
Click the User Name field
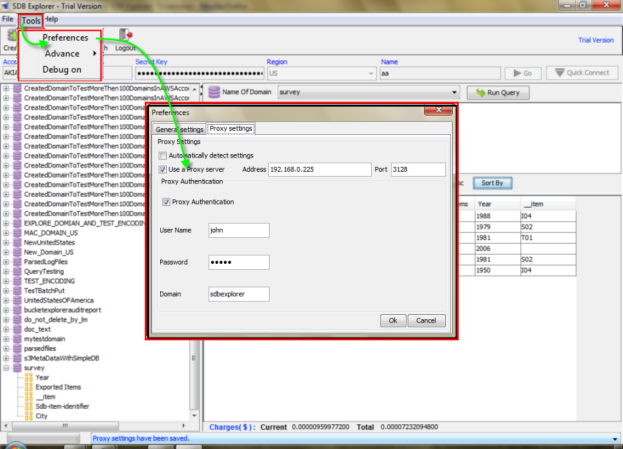pos(239,230)
